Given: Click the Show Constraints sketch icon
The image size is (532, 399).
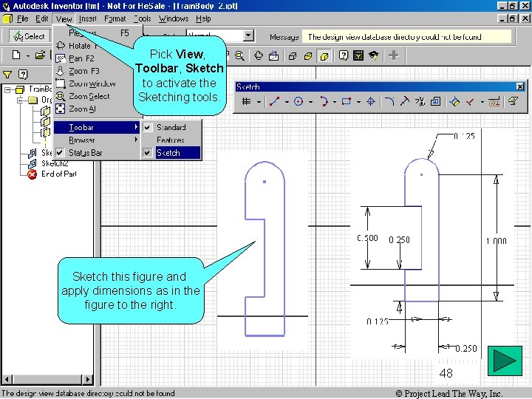Looking at the screenshot, I should point(494,101).
